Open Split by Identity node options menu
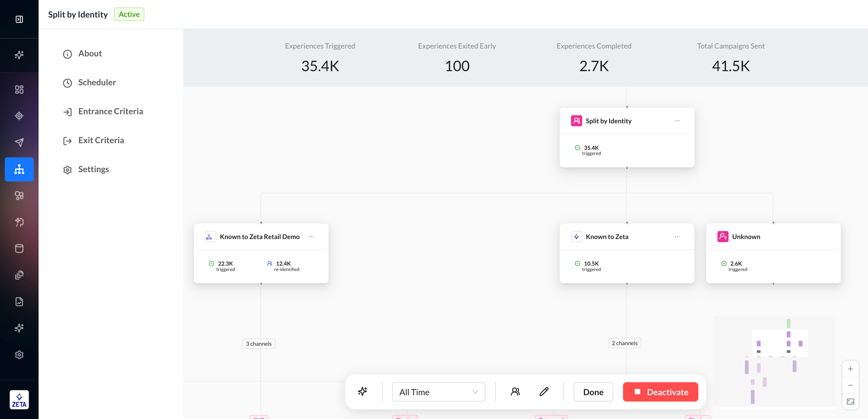 pos(677,121)
